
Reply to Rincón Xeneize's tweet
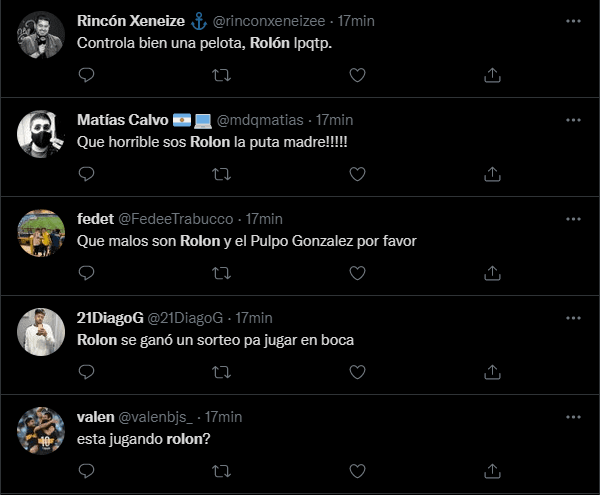click(x=86, y=75)
